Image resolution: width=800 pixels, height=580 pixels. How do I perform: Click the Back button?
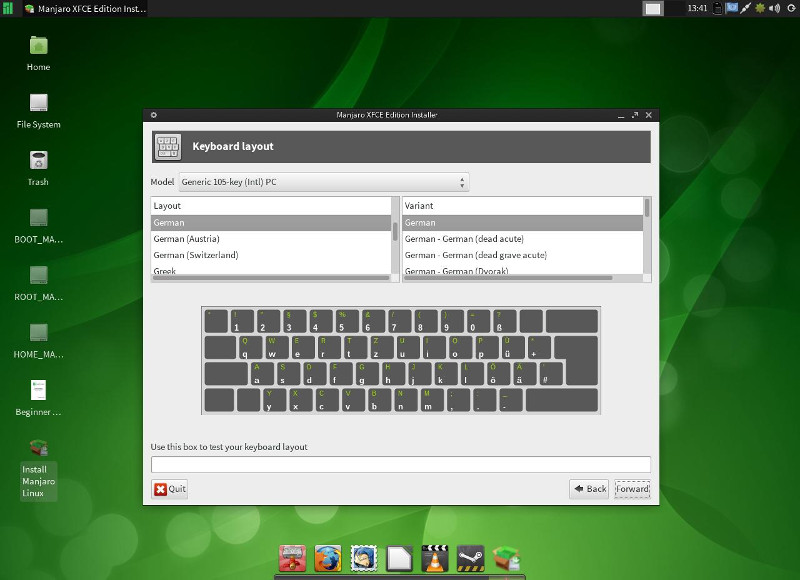click(589, 489)
